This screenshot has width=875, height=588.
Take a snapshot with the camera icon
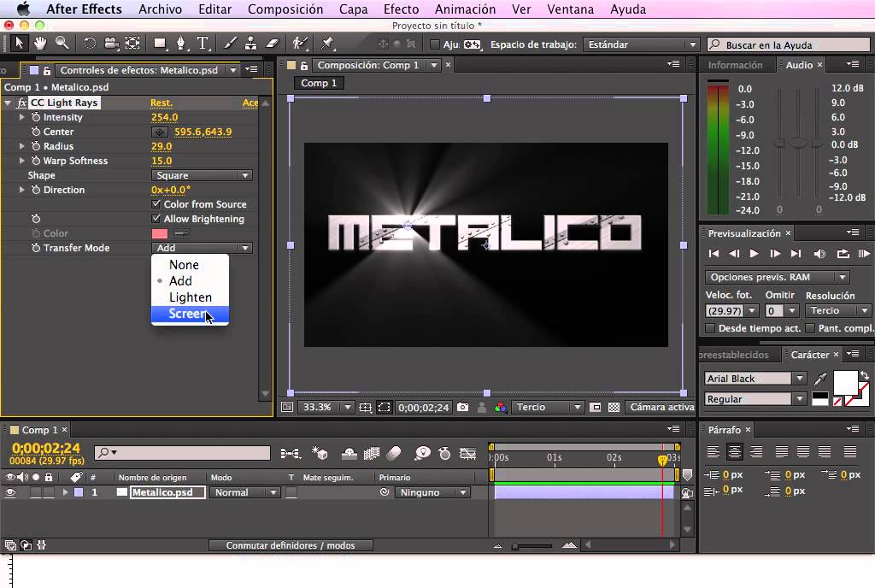click(462, 408)
